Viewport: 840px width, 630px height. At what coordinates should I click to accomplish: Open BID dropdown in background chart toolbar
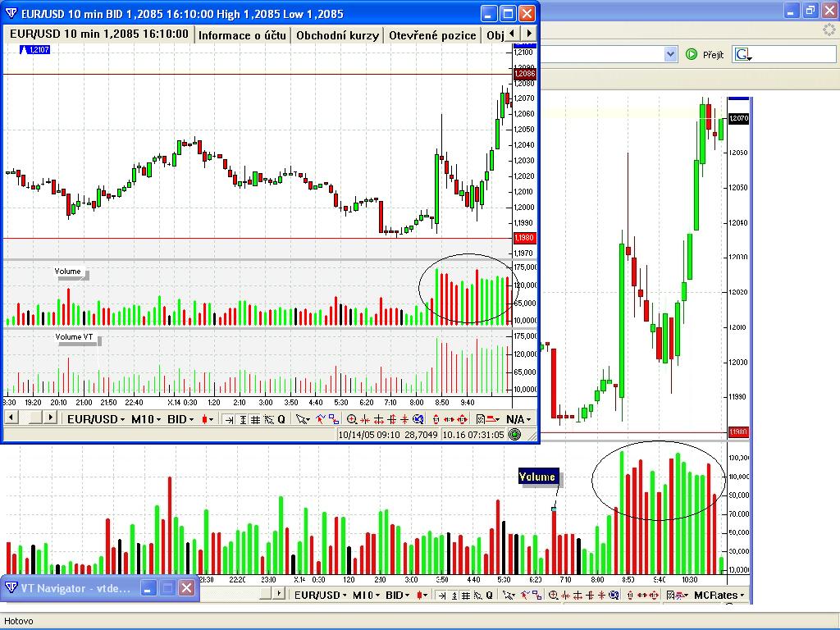(x=398, y=596)
